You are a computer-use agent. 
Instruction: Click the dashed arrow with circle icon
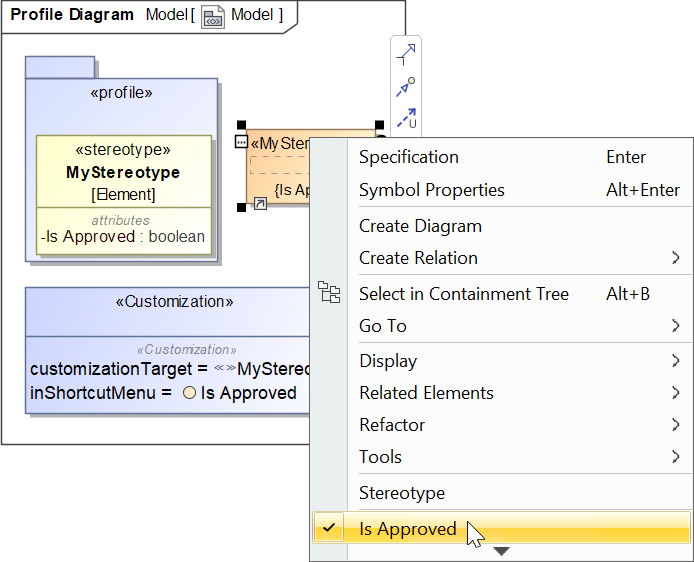pyautogui.click(x=406, y=87)
